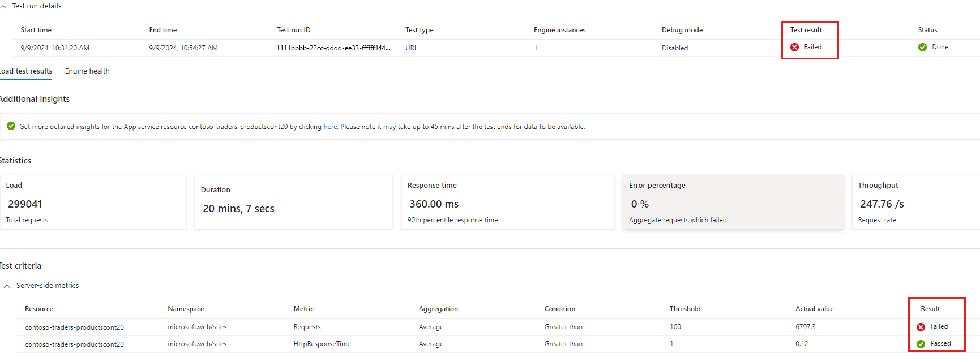Click the green Done status icon
980x362 pixels.
(923, 47)
